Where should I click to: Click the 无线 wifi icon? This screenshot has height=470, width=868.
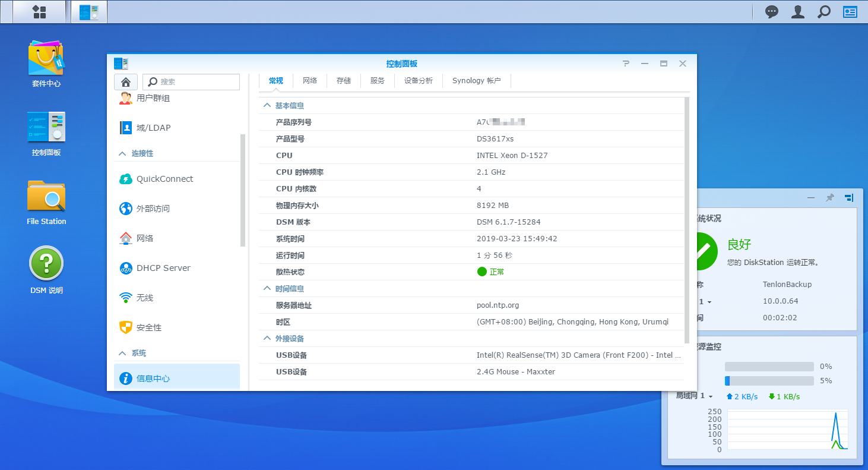[x=126, y=298]
